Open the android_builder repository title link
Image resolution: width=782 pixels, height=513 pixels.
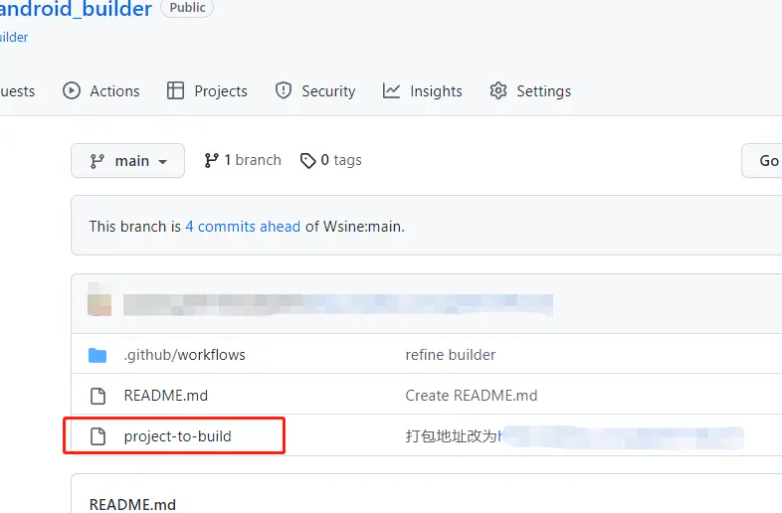pyautogui.click(x=76, y=9)
